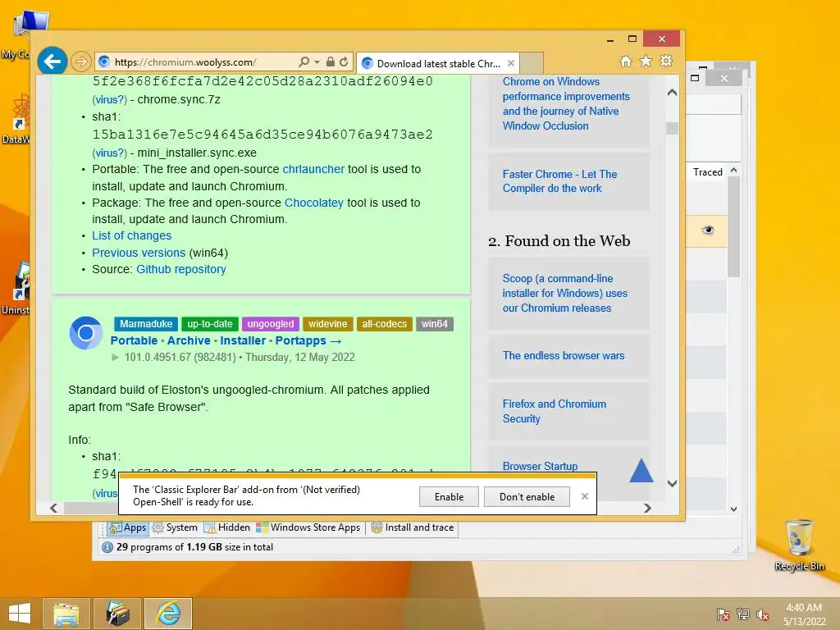The width and height of the screenshot is (840, 630).
Task: Click Enable for Classic Explorer Bar add-on
Action: [x=449, y=497]
